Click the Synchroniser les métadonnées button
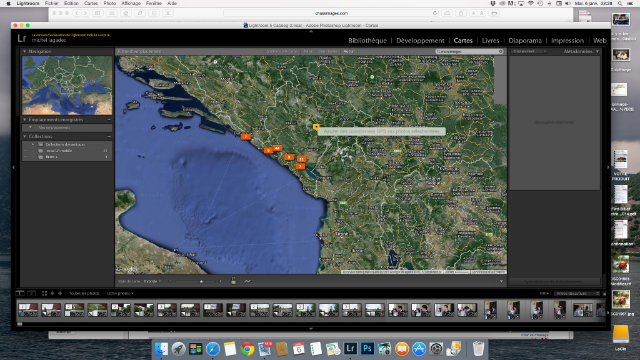 click(x=555, y=281)
